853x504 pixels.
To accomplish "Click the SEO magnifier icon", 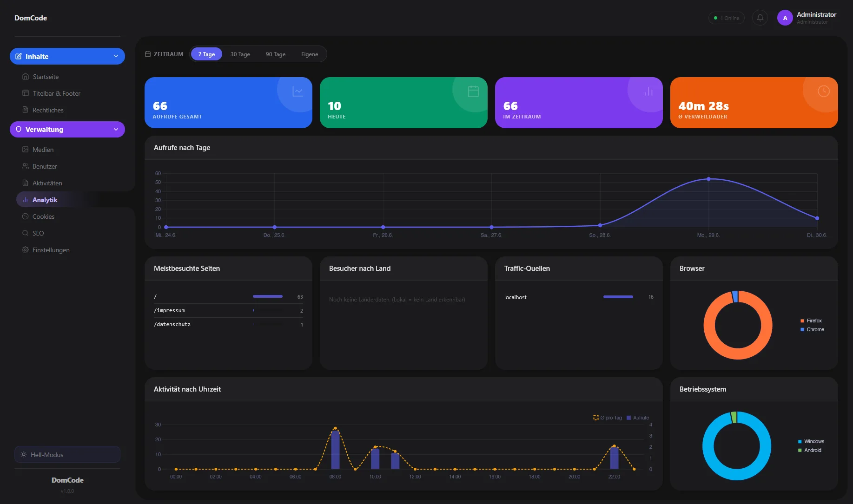I will click(26, 233).
